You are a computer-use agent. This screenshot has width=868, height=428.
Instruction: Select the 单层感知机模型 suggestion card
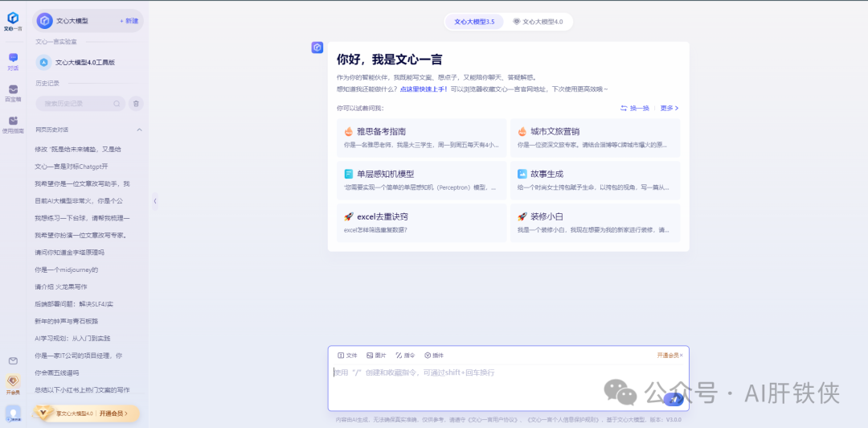421,180
